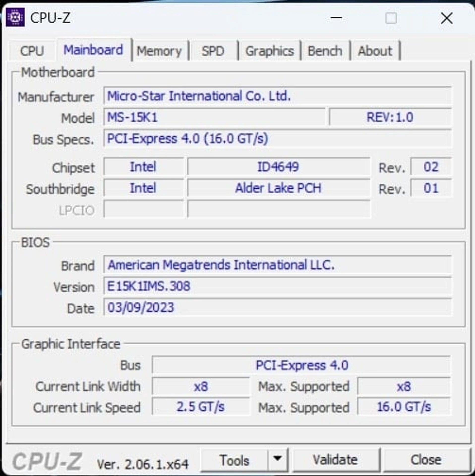Expand the Tools dropdown arrow
The width and height of the screenshot is (475, 476).
pos(278,459)
